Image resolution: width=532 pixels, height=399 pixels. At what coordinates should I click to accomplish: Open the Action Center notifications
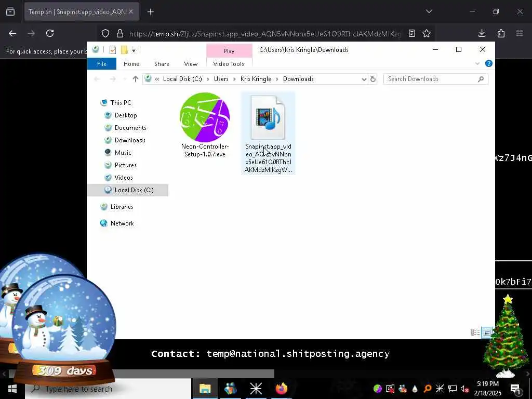click(x=515, y=389)
